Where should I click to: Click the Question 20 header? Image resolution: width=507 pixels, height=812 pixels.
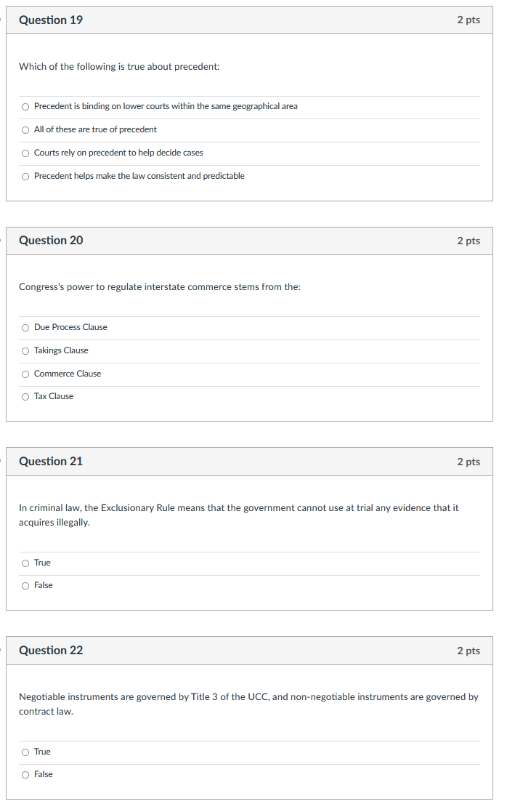click(50, 241)
